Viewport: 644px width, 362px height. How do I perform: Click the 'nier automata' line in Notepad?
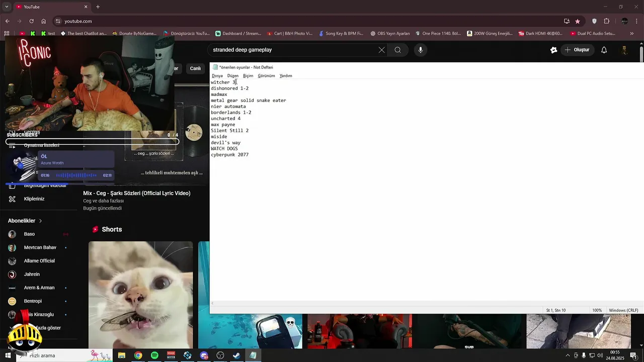228,107
